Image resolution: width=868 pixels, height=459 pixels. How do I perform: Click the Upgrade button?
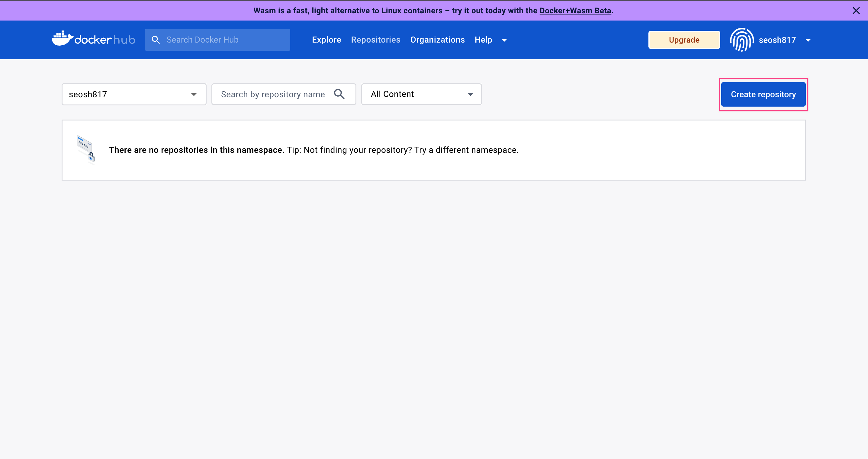click(x=684, y=40)
